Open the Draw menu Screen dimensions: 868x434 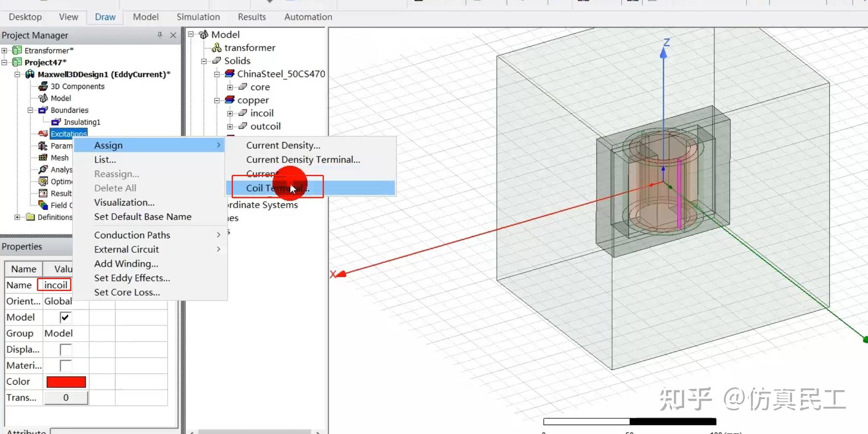click(105, 17)
